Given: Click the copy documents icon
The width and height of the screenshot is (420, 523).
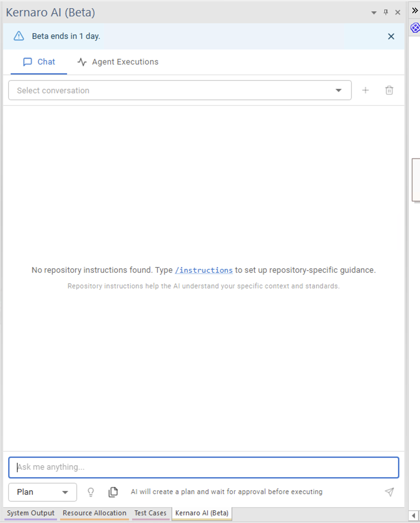Looking at the screenshot, I should pos(113,492).
